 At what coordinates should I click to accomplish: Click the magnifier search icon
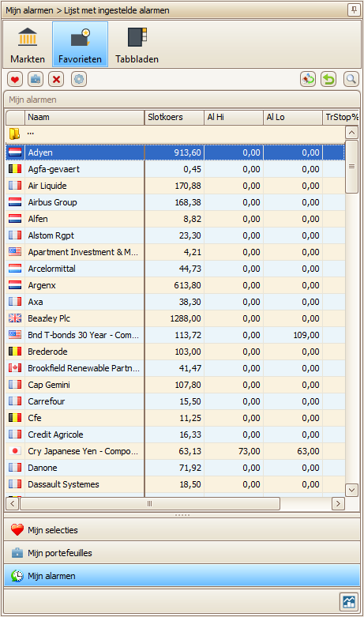[x=351, y=80]
